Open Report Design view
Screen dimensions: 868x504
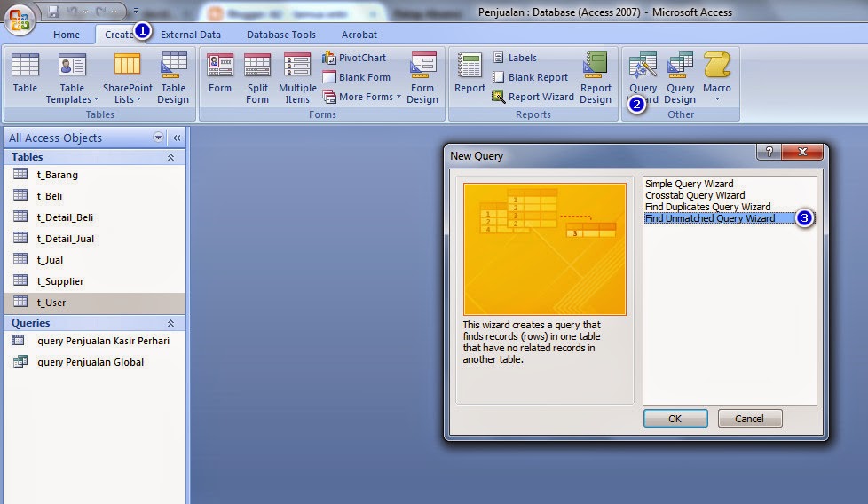[x=596, y=78]
